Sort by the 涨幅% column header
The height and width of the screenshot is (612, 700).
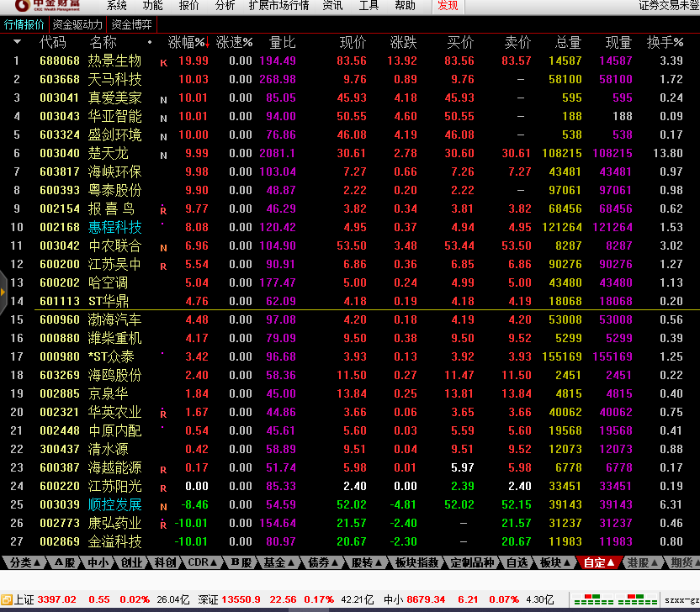tap(188, 42)
